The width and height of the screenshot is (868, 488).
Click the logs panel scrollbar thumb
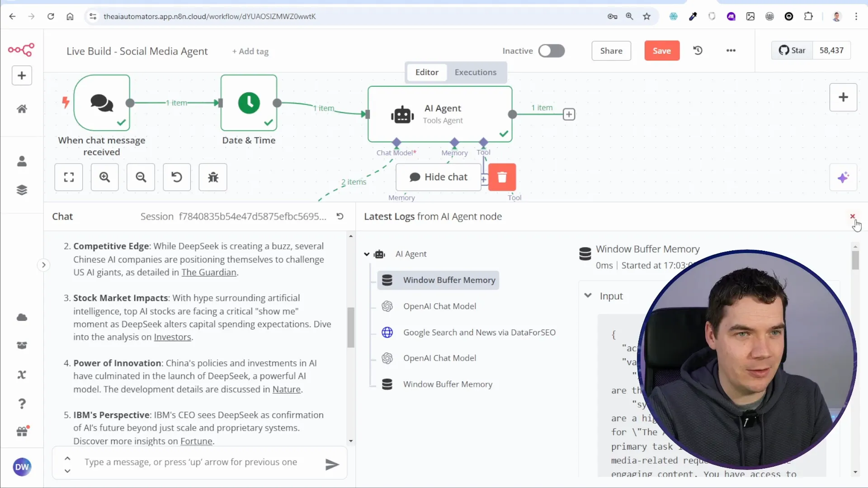tap(855, 261)
